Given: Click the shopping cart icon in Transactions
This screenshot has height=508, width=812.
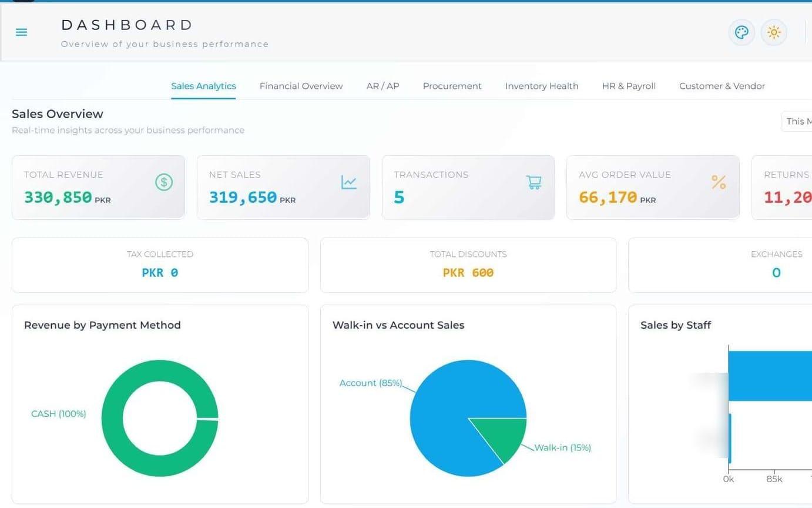Looking at the screenshot, I should click(533, 182).
